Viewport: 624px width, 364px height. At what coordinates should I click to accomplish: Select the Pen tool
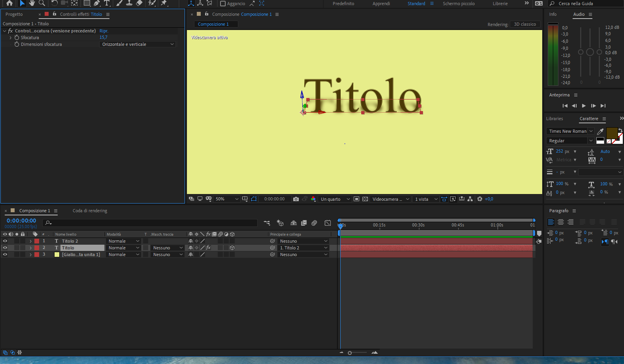[97, 3]
